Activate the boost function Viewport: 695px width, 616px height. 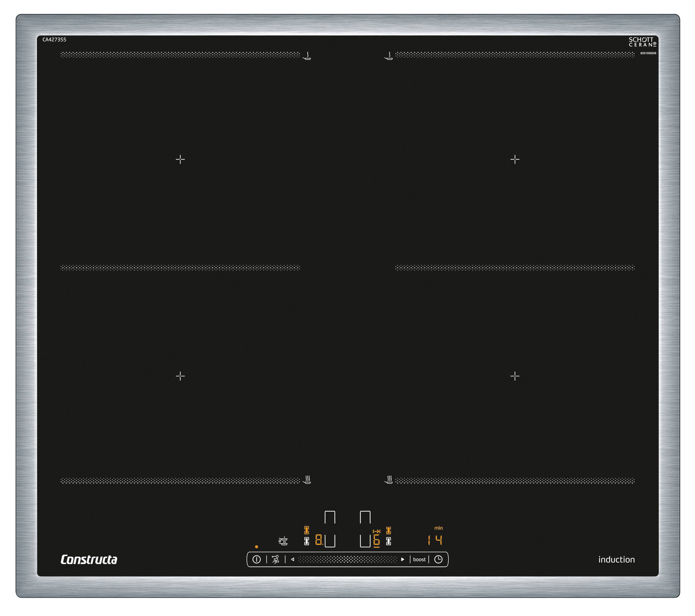point(419,559)
